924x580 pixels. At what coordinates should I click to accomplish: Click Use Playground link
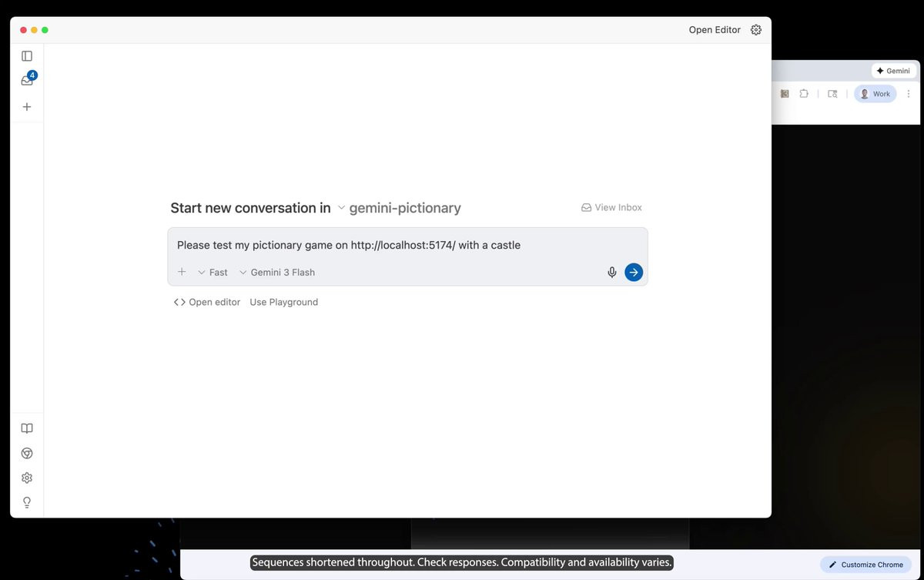283,302
